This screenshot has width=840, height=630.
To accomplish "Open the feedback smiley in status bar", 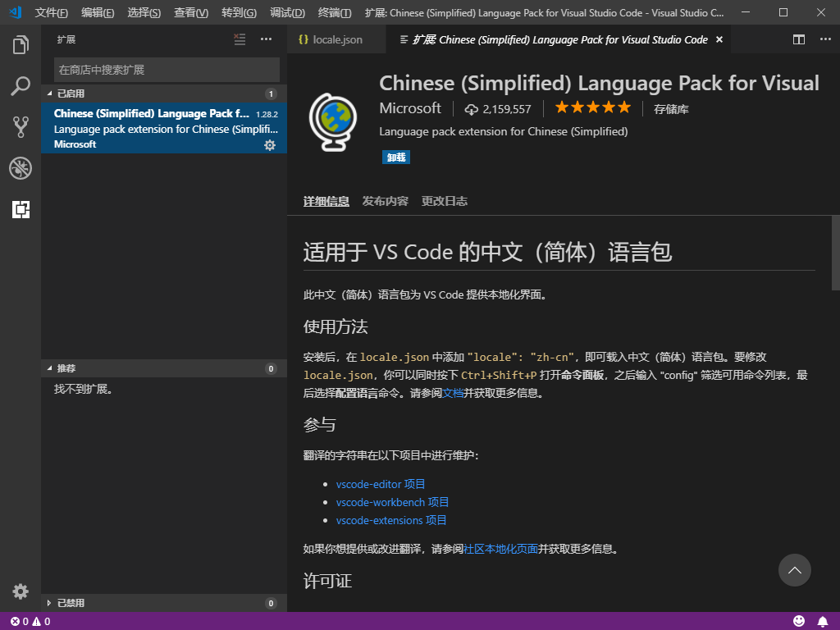I will tap(799, 621).
